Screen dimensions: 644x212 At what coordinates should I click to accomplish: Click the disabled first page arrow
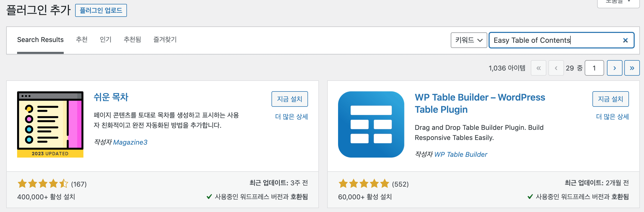[539, 68]
